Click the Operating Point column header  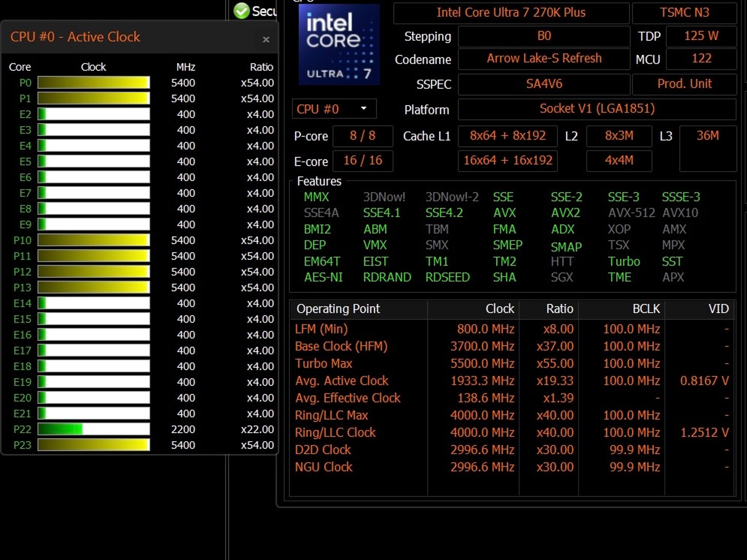[x=358, y=309]
